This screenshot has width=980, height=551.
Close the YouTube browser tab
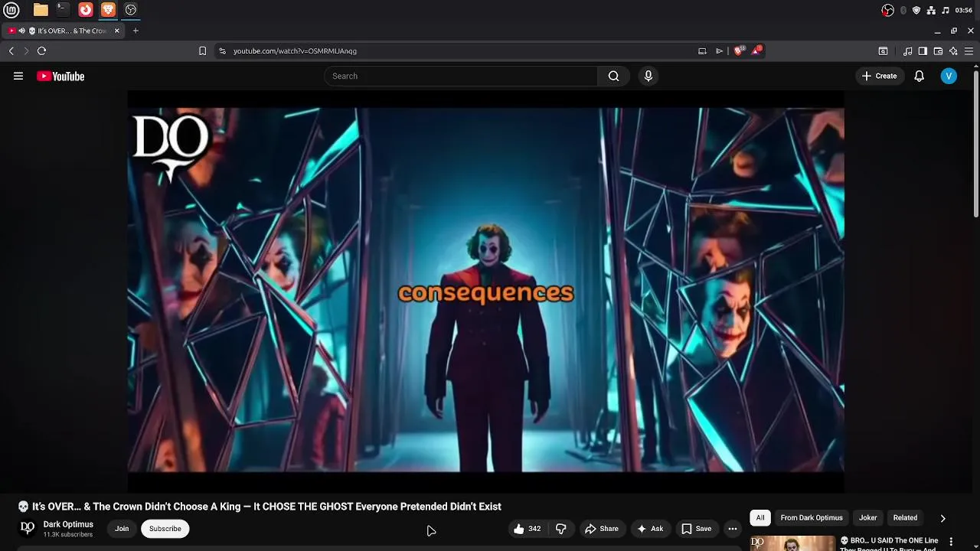click(x=117, y=31)
